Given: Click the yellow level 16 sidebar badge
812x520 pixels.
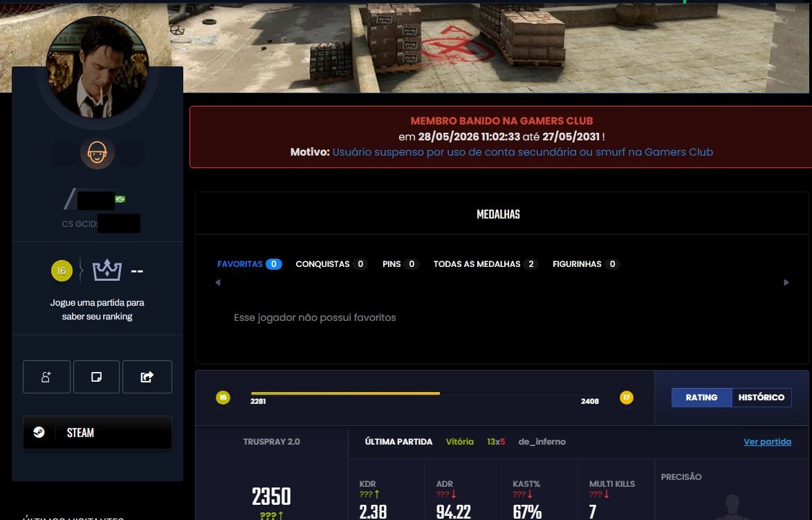Looking at the screenshot, I should coord(62,271).
